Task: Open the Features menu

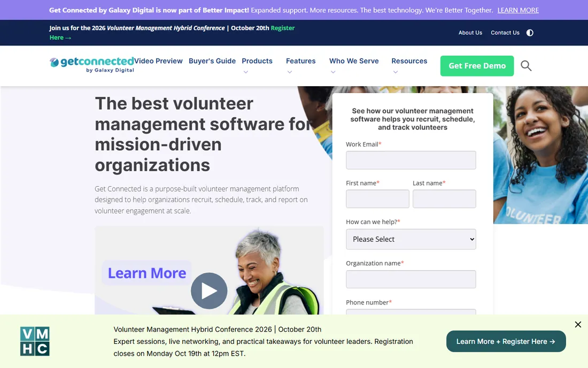Action: 301,61
